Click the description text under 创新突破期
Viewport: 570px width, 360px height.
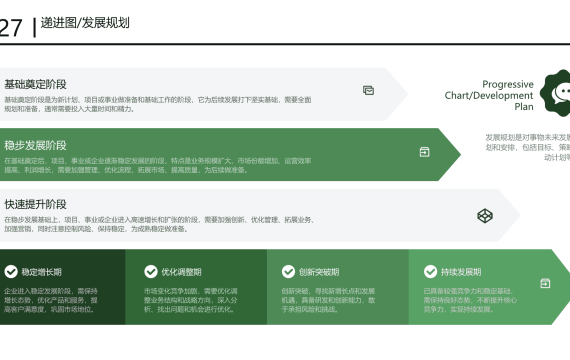coord(328,300)
